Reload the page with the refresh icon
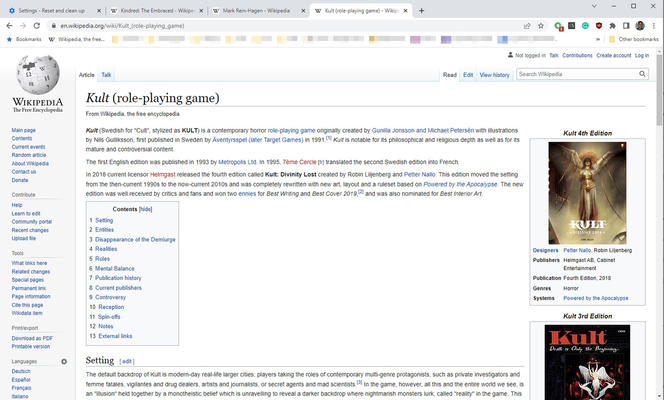This screenshot has height=400, width=664. [x=37, y=26]
